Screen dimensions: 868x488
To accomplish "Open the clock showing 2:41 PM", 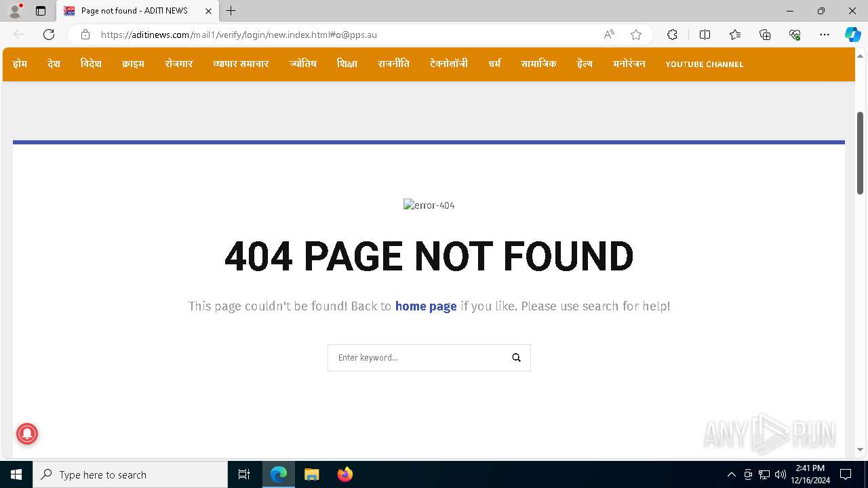I will point(810,474).
